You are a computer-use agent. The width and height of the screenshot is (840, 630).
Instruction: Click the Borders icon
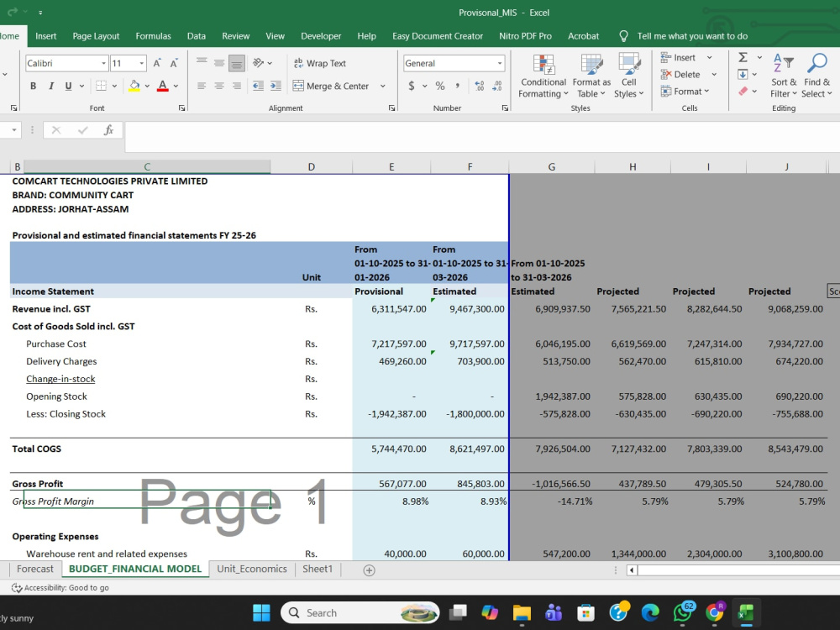[x=101, y=86]
